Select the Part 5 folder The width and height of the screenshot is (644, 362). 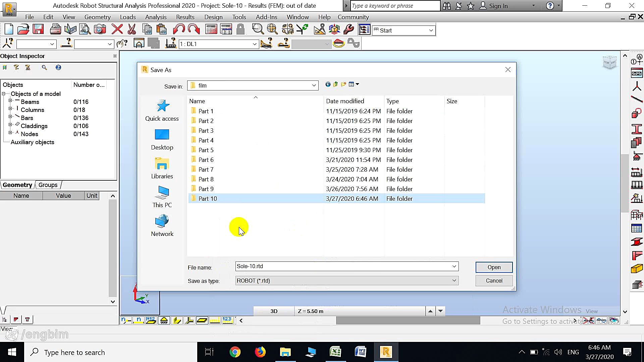[x=336, y=150]
